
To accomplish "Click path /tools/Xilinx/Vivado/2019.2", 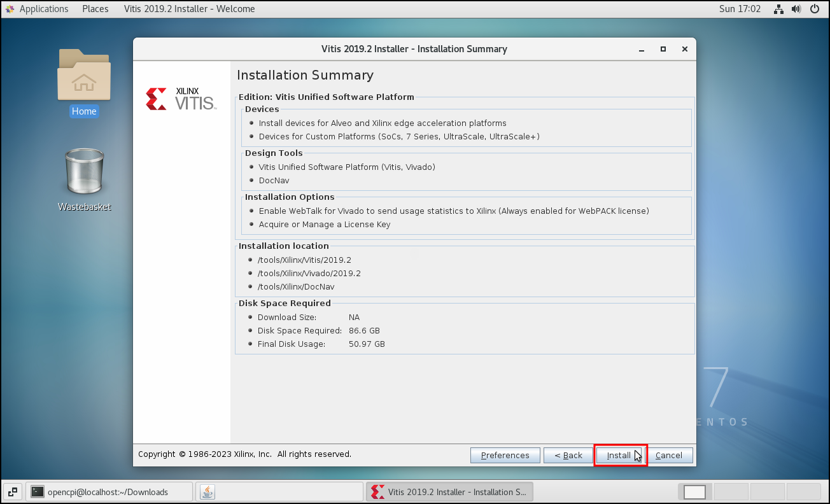I will tap(309, 273).
